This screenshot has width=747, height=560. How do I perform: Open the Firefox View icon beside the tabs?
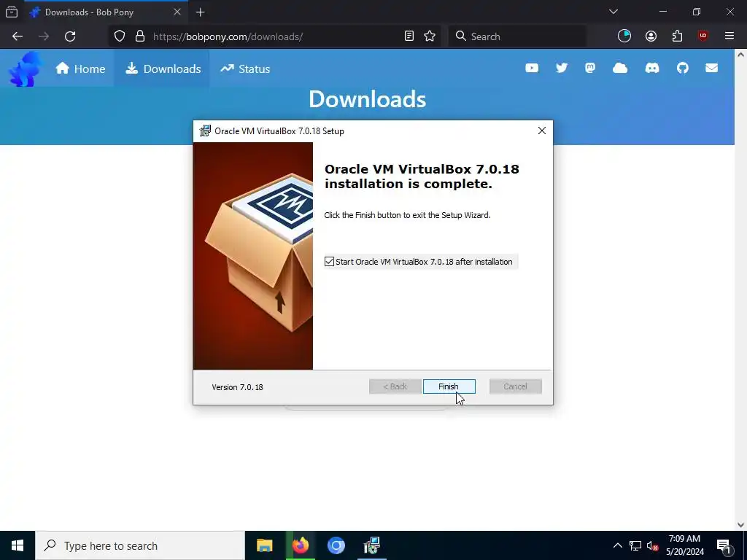(12, 12)
